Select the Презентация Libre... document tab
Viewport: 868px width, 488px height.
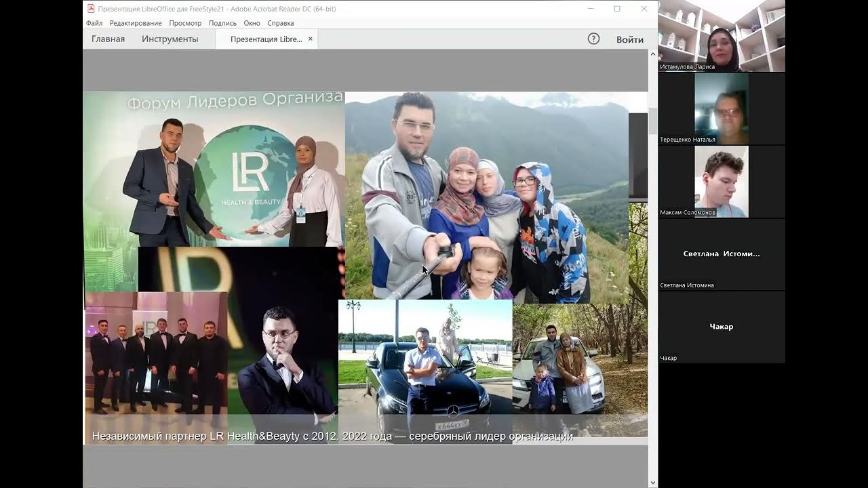coord(267,39)
